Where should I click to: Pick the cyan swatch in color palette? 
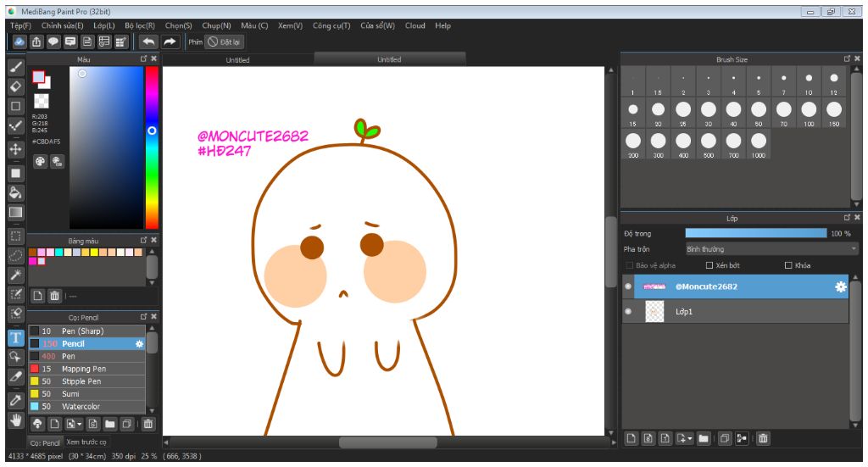[58, 253]
